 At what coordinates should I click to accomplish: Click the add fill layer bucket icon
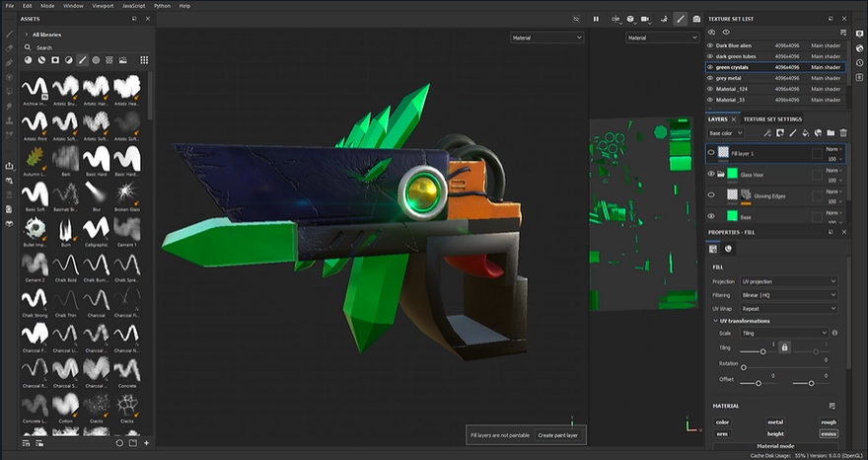tap(805, 132)
